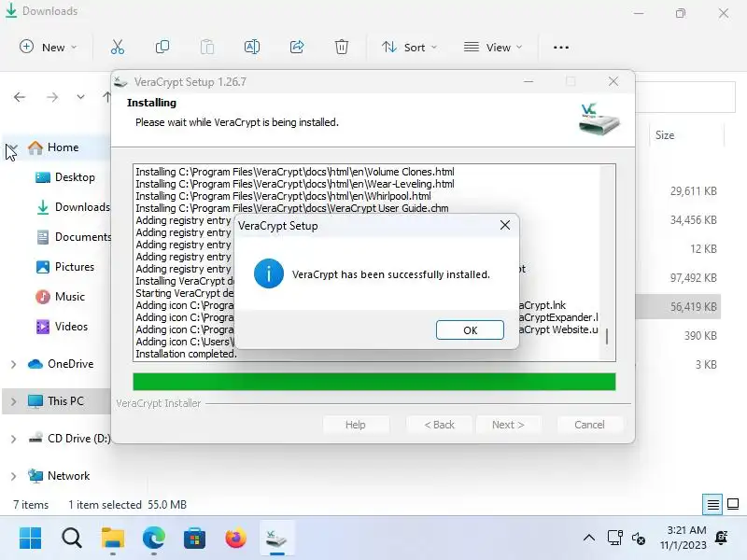Click the VeraCrypt Setup title bar icon

(x=121, y=82)
